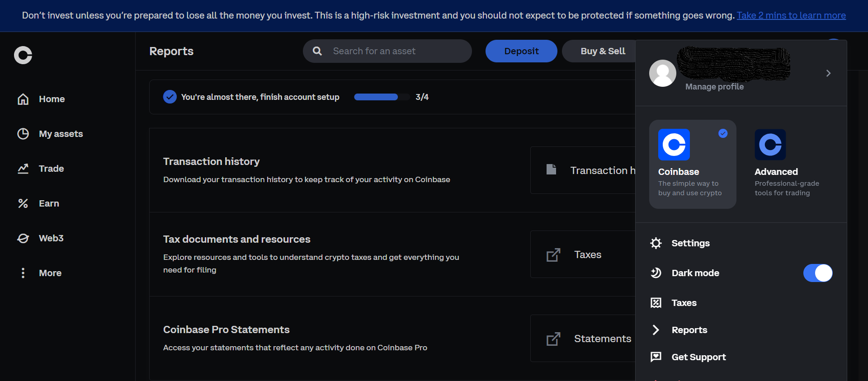Click the Coinbase selected check badge
The width and height of the screenshot is (868, 381).
[723, 133]
